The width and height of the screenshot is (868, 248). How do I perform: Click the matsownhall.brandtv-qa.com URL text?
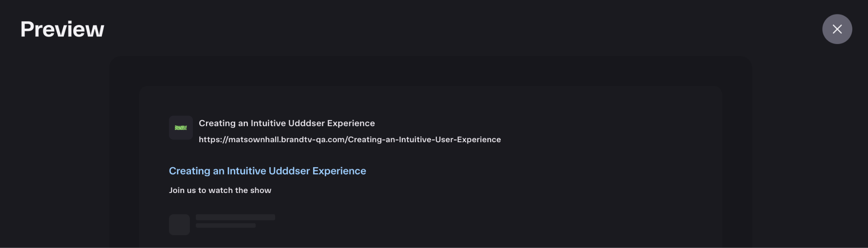(350, 140)
